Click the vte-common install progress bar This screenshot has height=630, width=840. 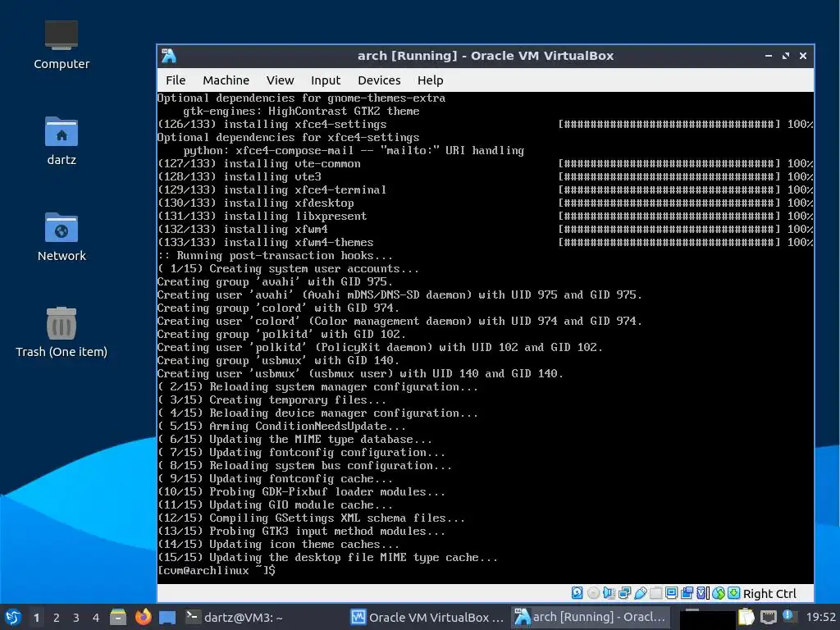669,163
